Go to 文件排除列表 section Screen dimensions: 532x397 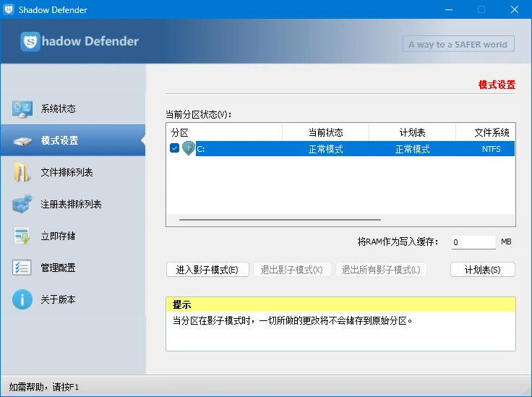(x=73, y=172)
